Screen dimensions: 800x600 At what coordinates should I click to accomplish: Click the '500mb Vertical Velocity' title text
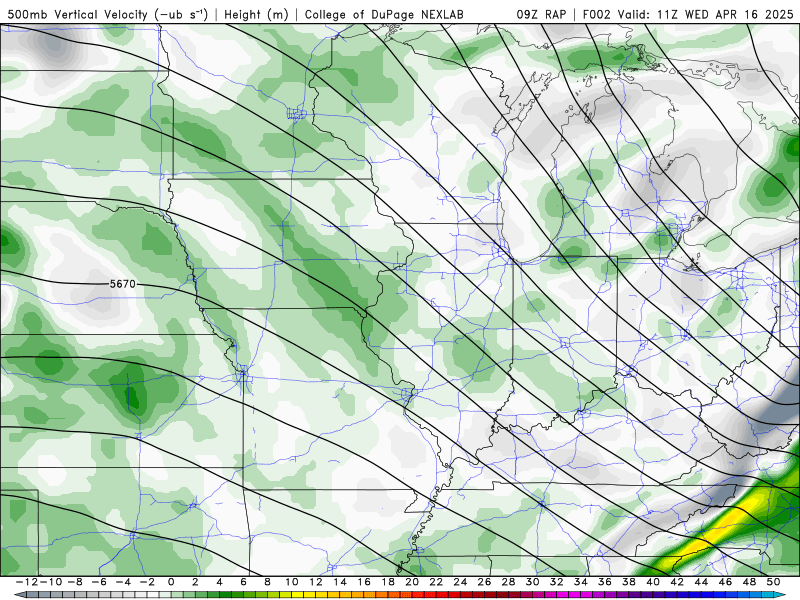[x=78, y=15]
